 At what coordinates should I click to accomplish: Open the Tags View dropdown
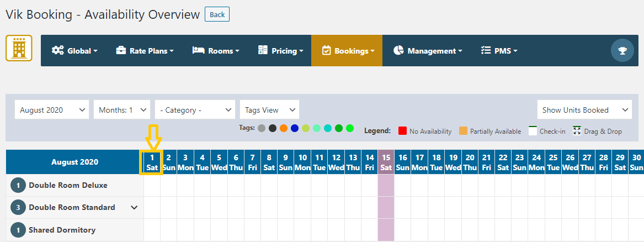(269, 110)
